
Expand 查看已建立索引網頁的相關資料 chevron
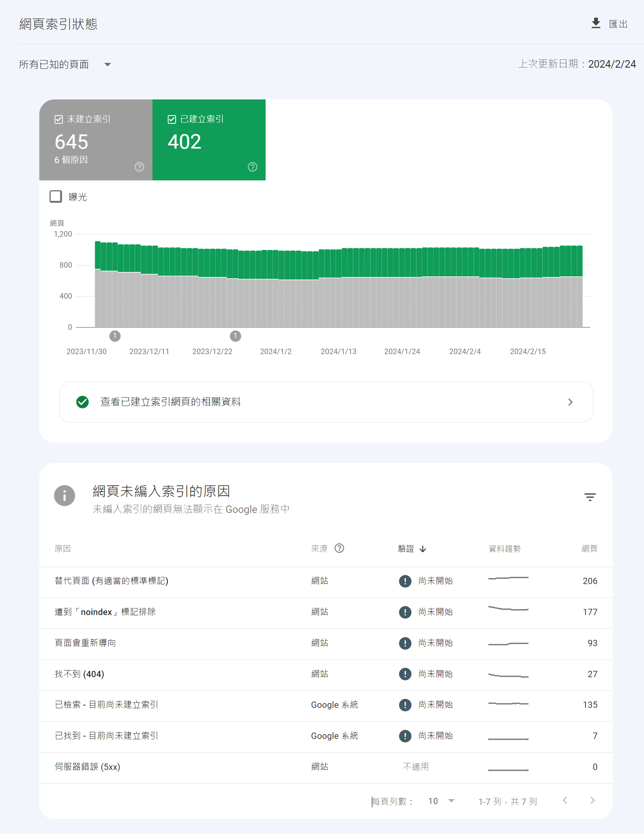point(570,402)
